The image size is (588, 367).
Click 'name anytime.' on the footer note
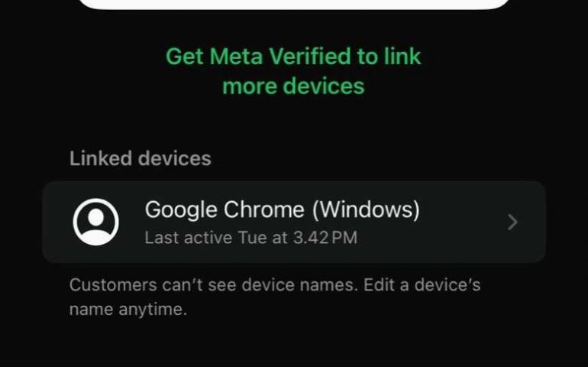[128, 310]
